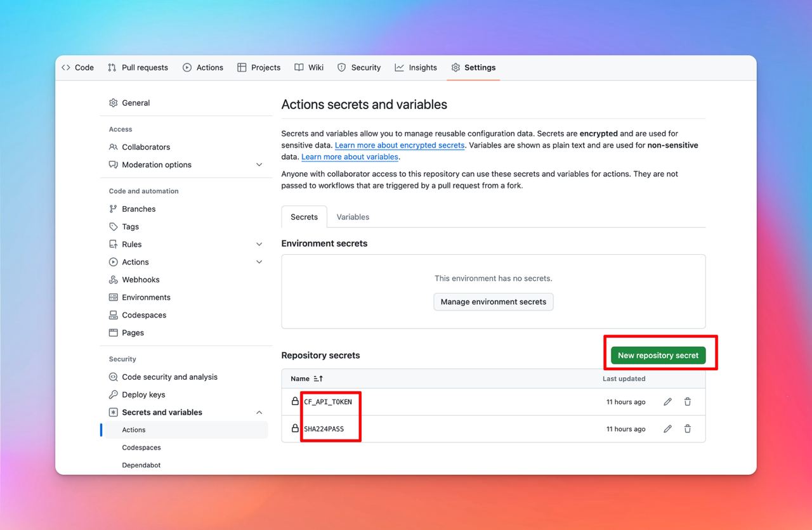This screenshot has width=812, height=530.
Task: Click the Name column header
Action: [300, 378]
